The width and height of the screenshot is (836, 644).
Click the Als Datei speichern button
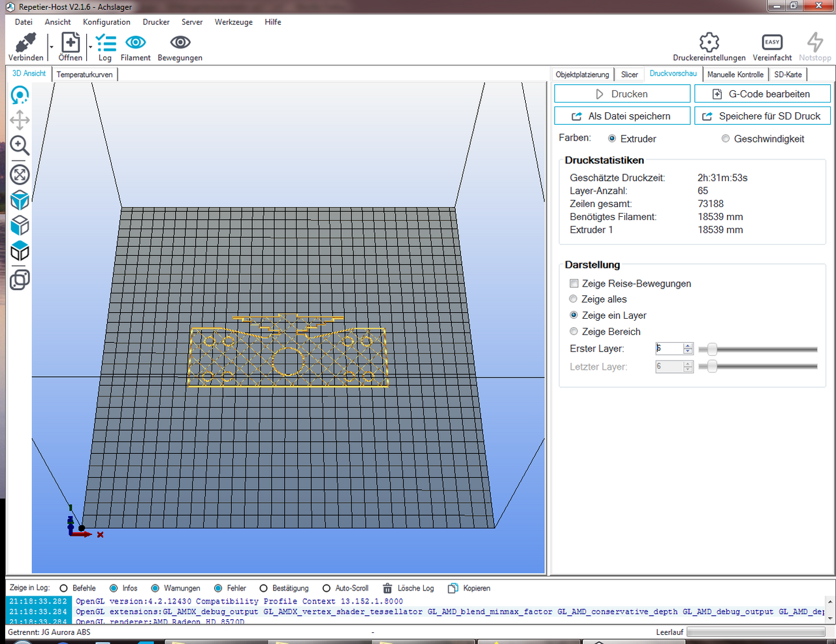click(x=622, y=116)
